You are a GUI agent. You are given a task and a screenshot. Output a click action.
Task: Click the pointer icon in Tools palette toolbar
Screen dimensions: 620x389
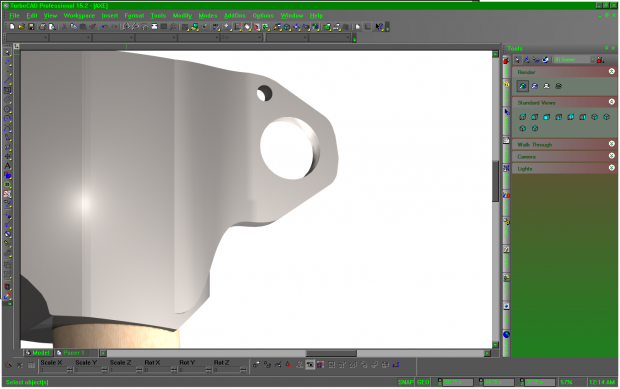pos(517,60)
